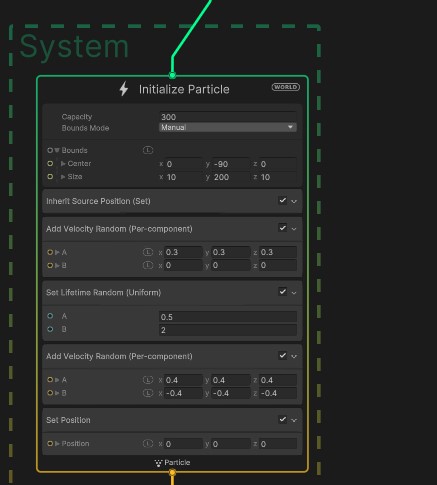This screenshot has width=437, height=485.
Task: Collapse the Set Position block chevron
Action: [x=294, y=420]
